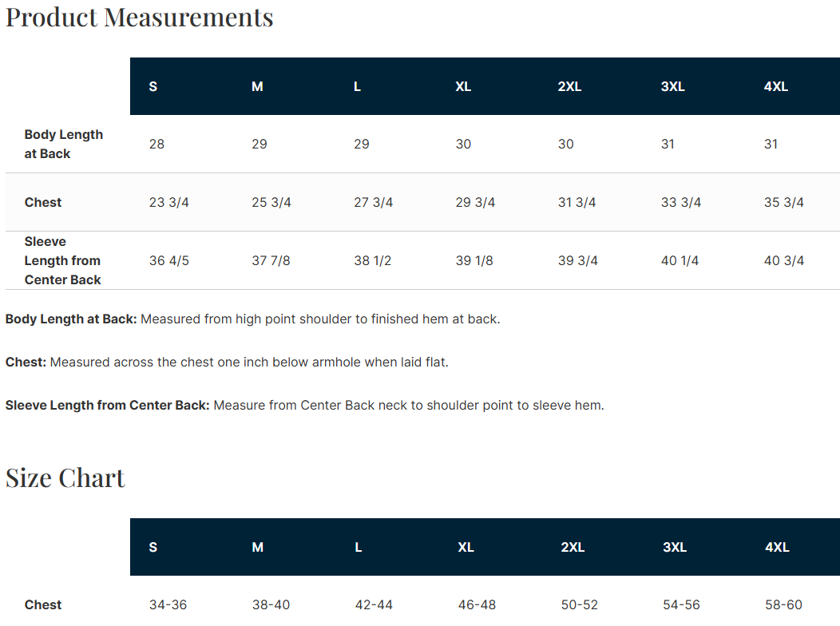Image resolution: width=840 pixels, height=626 pixels.
Task: Click the Product Measurements heading
Action: pos(140,17)
